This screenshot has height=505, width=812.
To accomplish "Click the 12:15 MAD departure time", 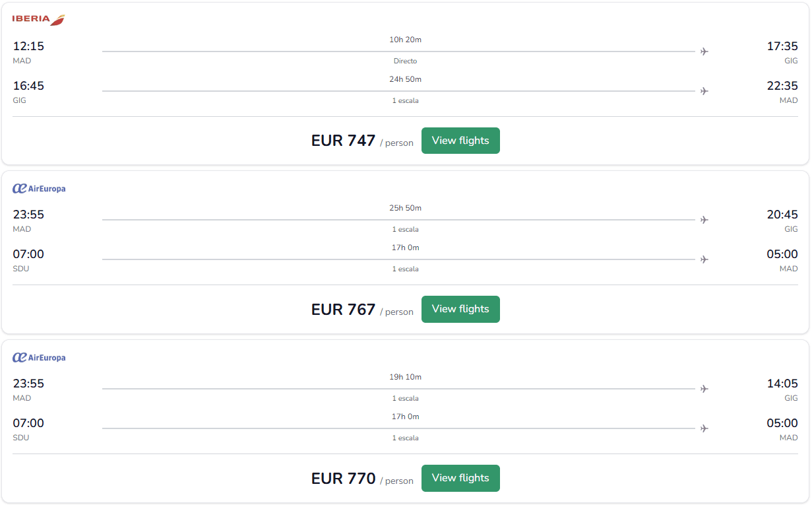I will (x=28, y=46).
